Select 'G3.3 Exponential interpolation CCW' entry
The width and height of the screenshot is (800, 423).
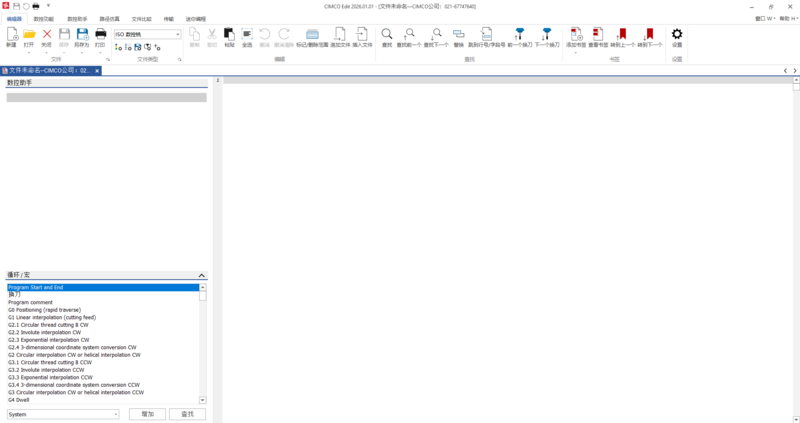pos(51,378)
